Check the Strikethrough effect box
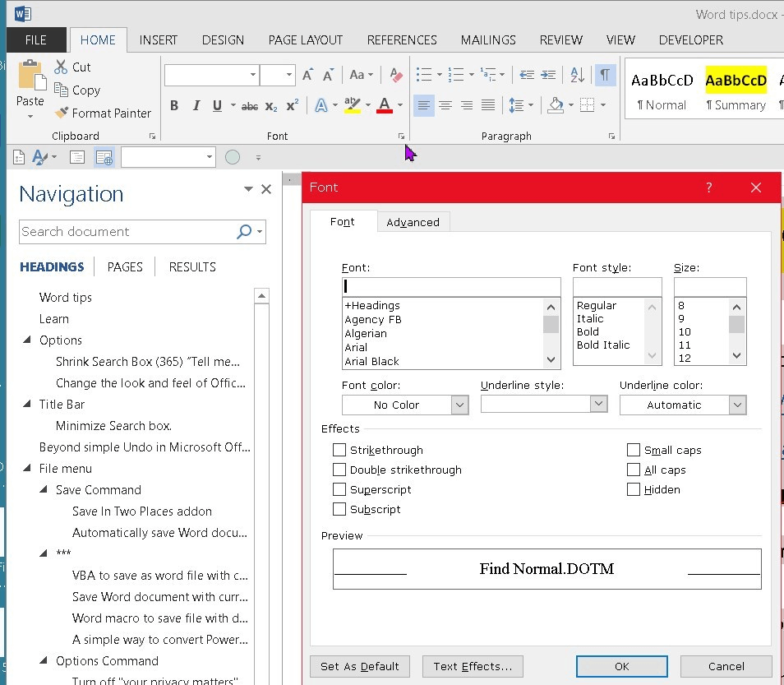 (x=339, y=450)
